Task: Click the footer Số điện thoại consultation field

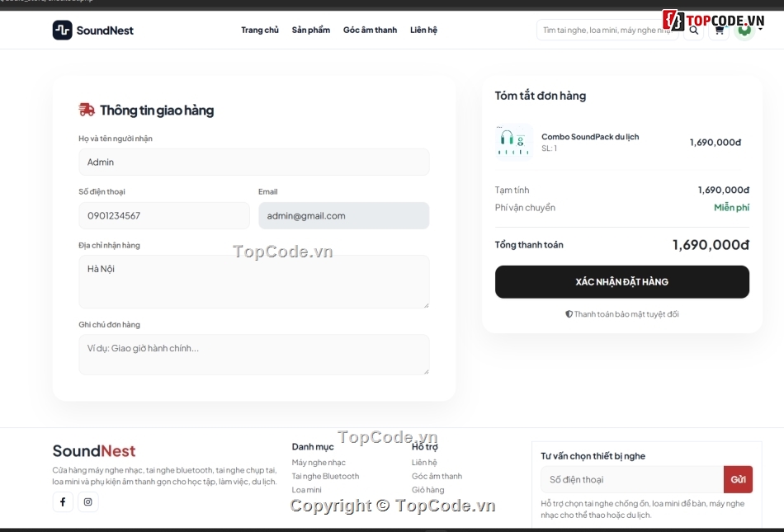Action: pyautogui.click(x=632, y=479)
